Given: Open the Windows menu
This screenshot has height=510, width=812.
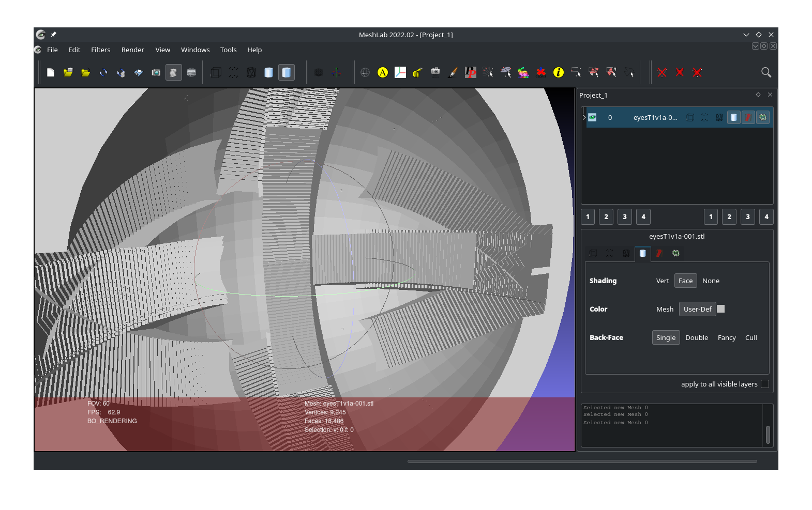Looking at the screenshot, I should [x=196, y=50].
